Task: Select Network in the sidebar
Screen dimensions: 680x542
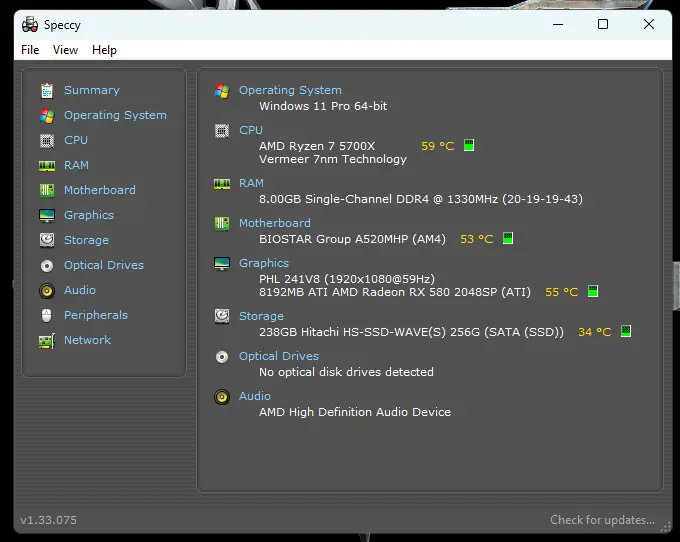Action: pos(88,340)
